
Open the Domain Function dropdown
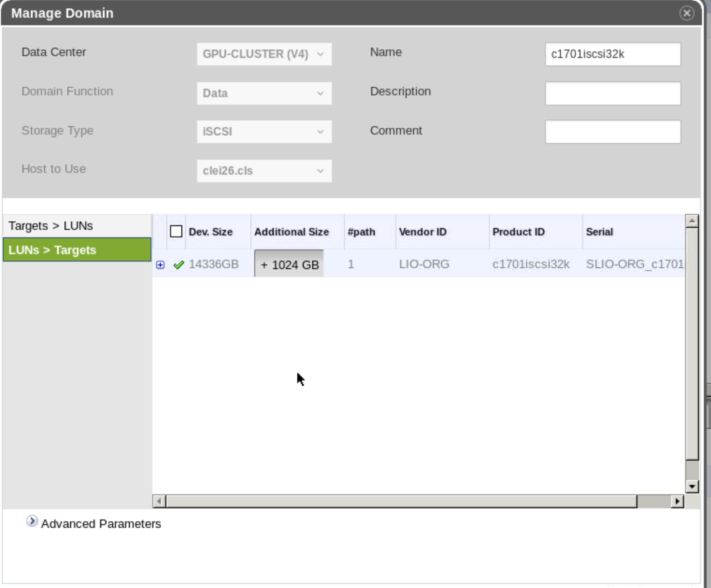(x=264, y=93)
